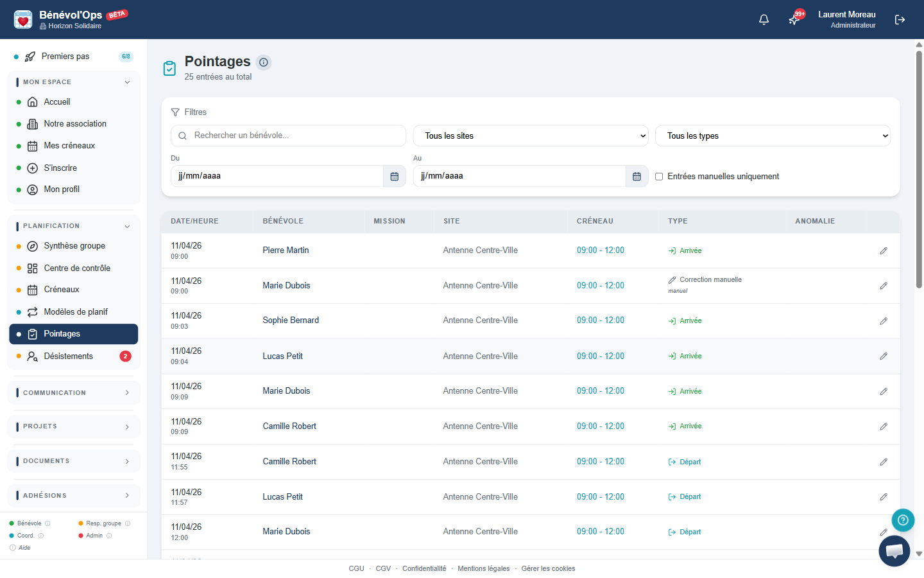
Task: Click the Centre de contrôle grid icon
Action: pos(33,268)
